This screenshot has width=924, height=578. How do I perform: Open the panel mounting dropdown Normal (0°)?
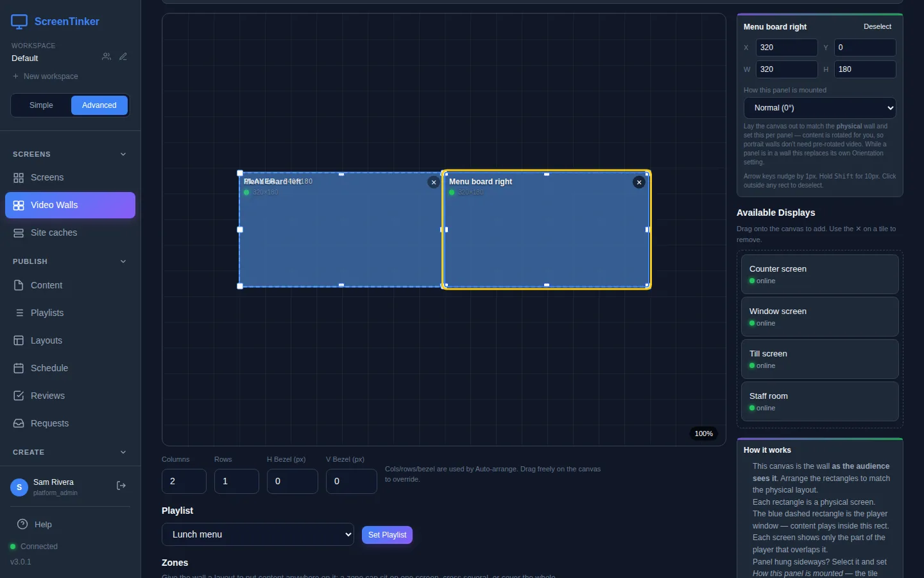(819, 108)
